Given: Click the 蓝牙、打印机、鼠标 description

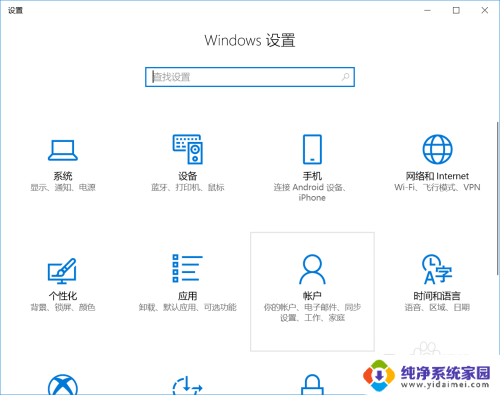Looking at the screenshot, I should [188, 188].
